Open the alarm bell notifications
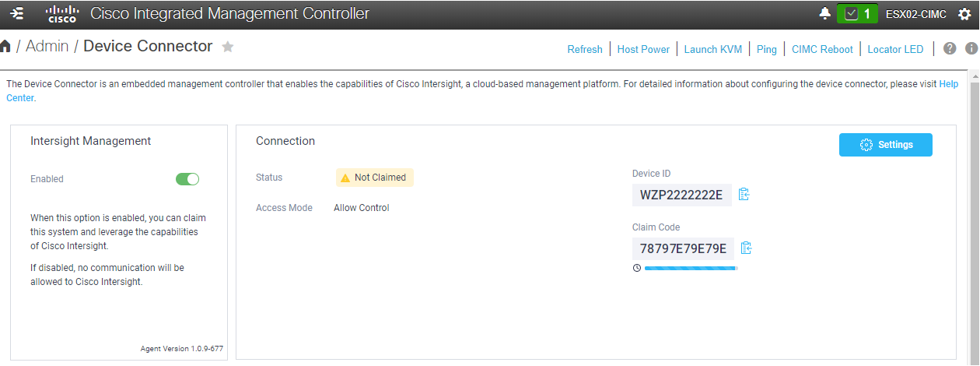980x366 pixels. click(x=824, y=13)
